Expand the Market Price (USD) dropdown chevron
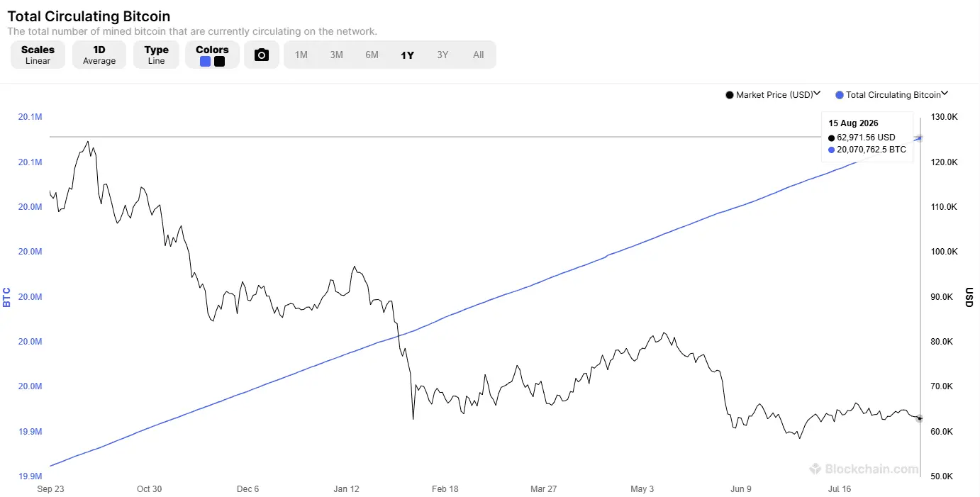This screenshot has height=497, width=980. 817,94
